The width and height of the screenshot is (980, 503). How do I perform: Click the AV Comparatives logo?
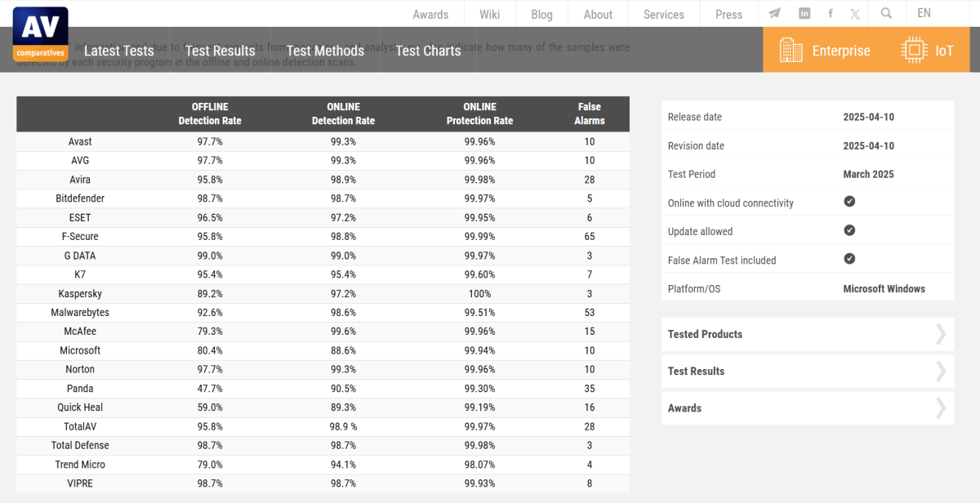tap(40, 34)
